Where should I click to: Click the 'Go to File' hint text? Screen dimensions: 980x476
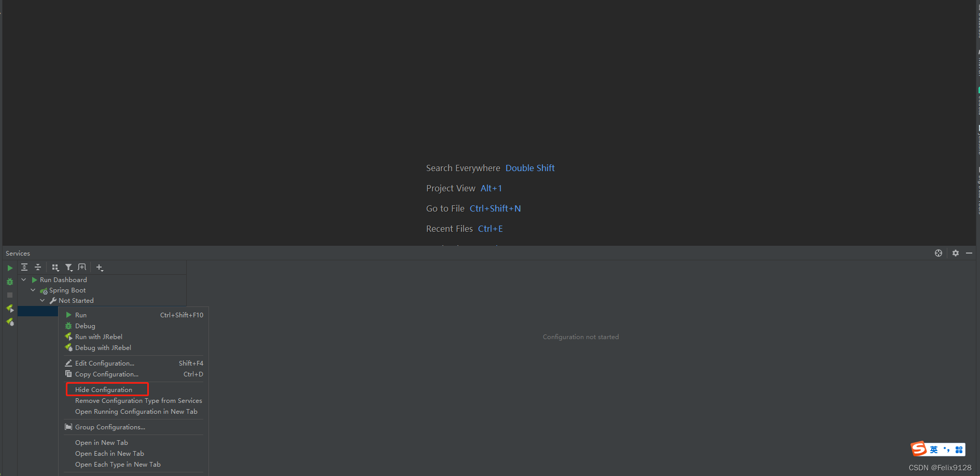pos(445,208)
